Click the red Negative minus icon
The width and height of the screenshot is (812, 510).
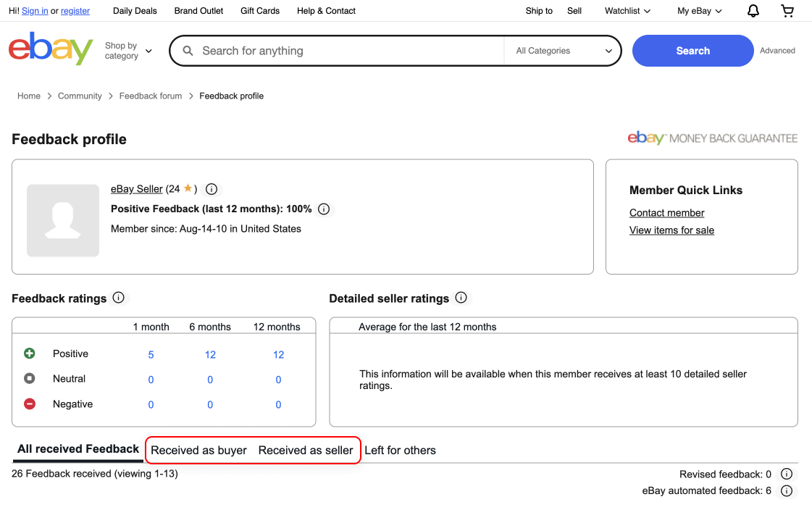[30, 404]
